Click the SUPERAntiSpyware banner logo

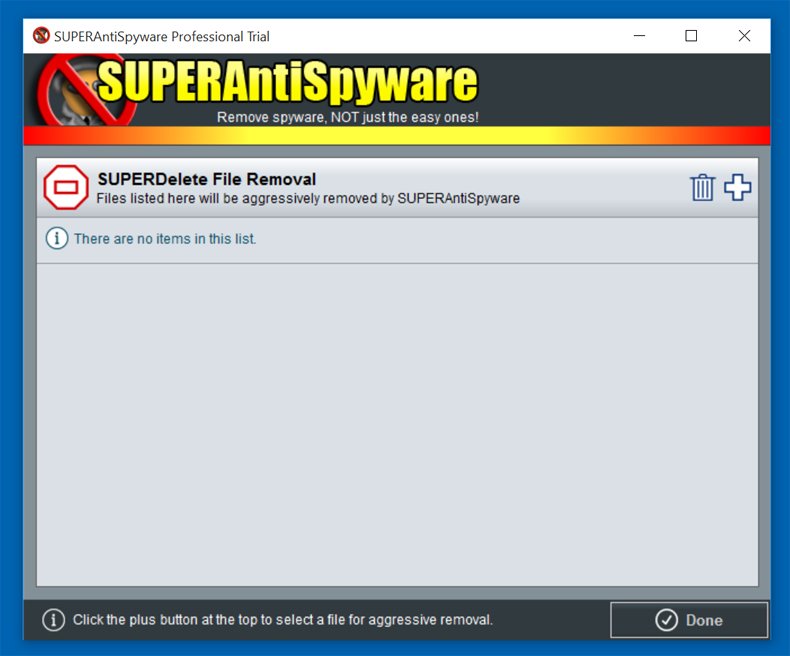(258, 90)
